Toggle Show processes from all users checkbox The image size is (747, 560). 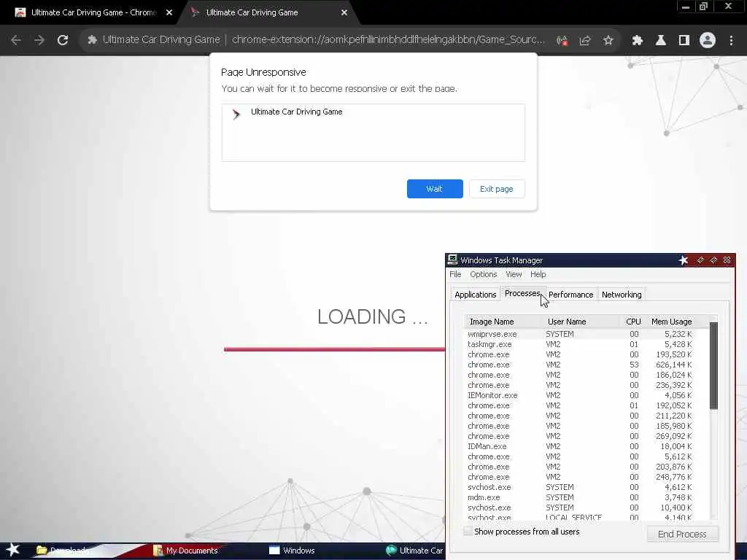point(468,532)
